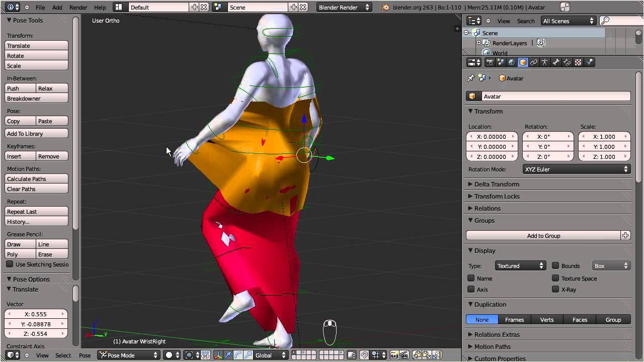This screenshot has width=644, height=362.
Task: Click the OpenGL render camera icon
Action: [394, 355]
